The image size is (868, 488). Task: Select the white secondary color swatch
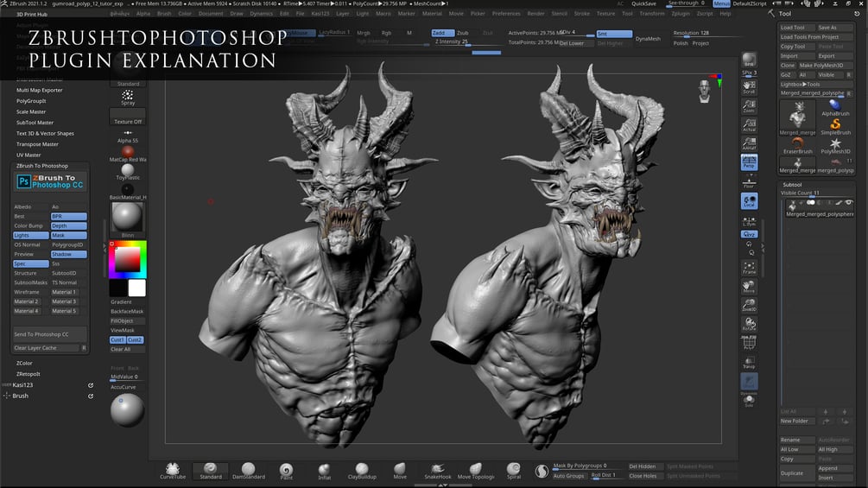click(136, 288)
